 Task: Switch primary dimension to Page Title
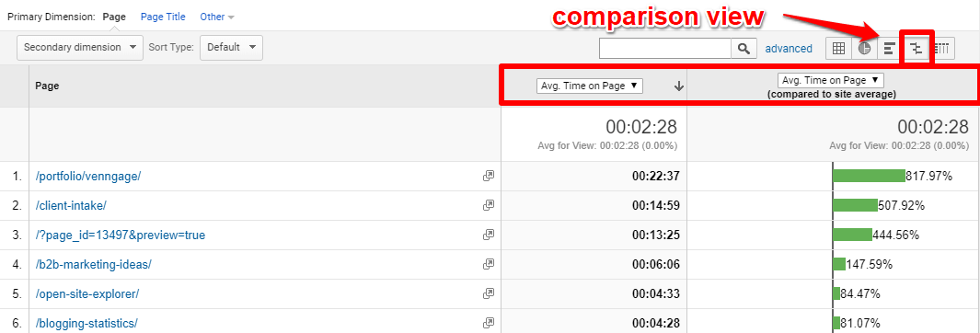coord(163,17)
